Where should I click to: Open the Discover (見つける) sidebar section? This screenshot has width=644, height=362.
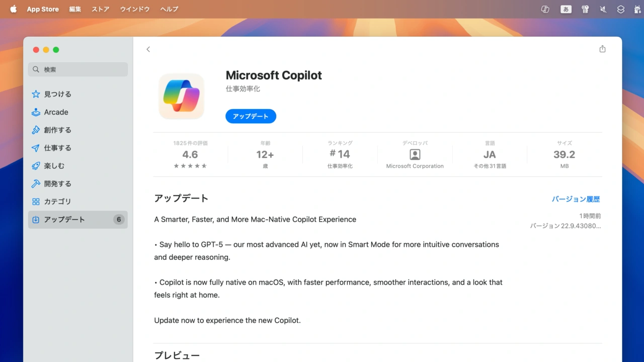click(57, 94)
